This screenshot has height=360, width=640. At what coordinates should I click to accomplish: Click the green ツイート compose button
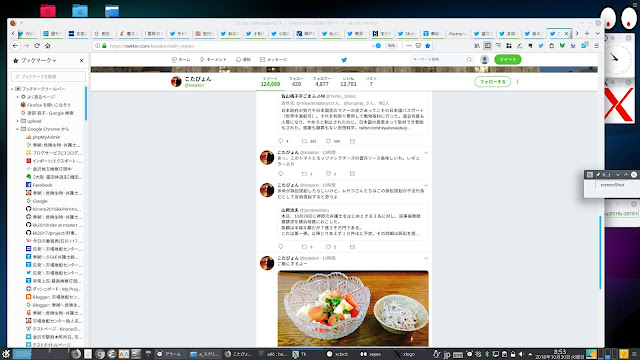[508, 60]
